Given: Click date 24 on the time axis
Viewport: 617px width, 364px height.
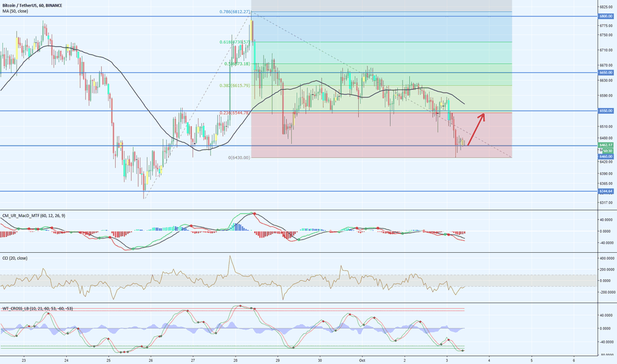Looking at the screenshot, I should coord(66,360).
